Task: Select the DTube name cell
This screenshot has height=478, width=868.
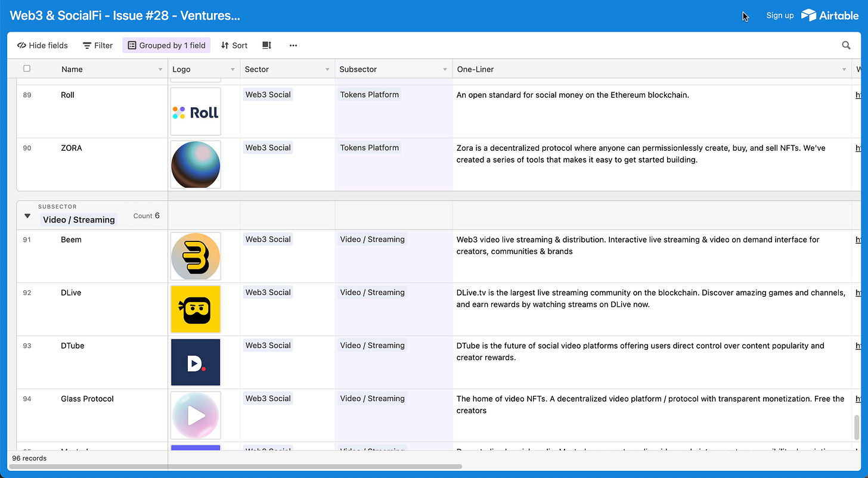Action: (x=92, y=362)
